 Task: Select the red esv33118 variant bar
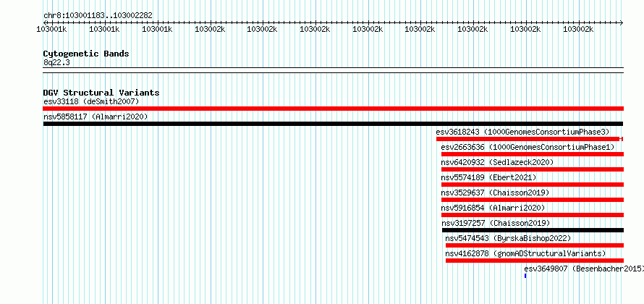coord(333,109)
